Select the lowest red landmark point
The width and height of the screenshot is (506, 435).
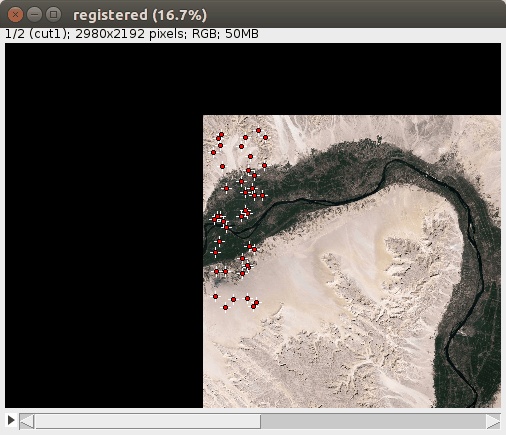tap(225, 307)
